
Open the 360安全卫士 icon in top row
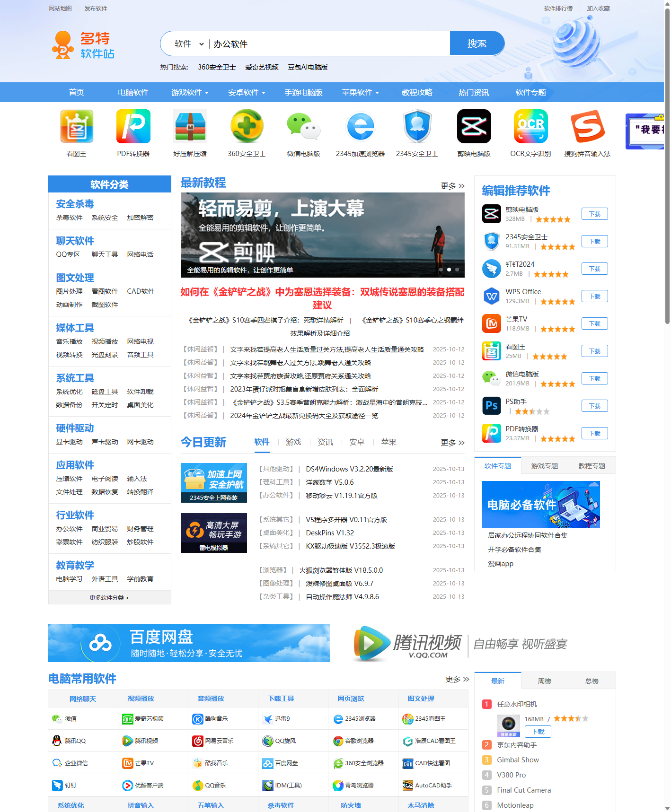pos(247,126)
